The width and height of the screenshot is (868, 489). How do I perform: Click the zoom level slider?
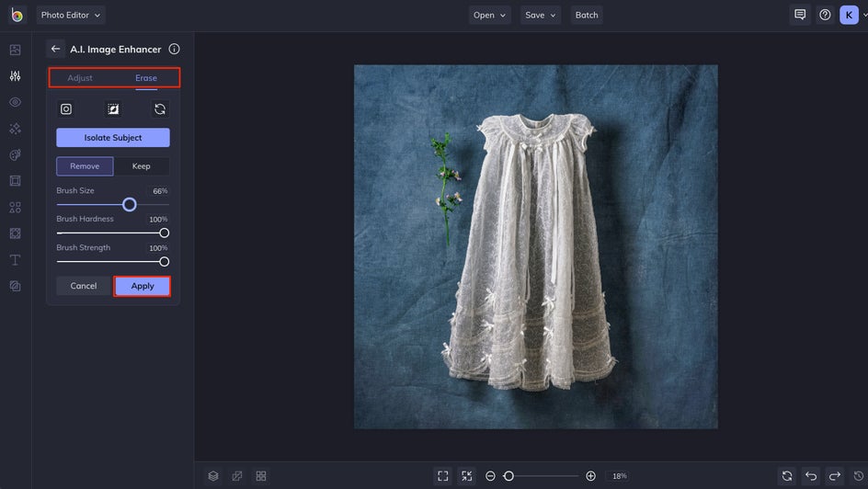(x=541, y=476)
